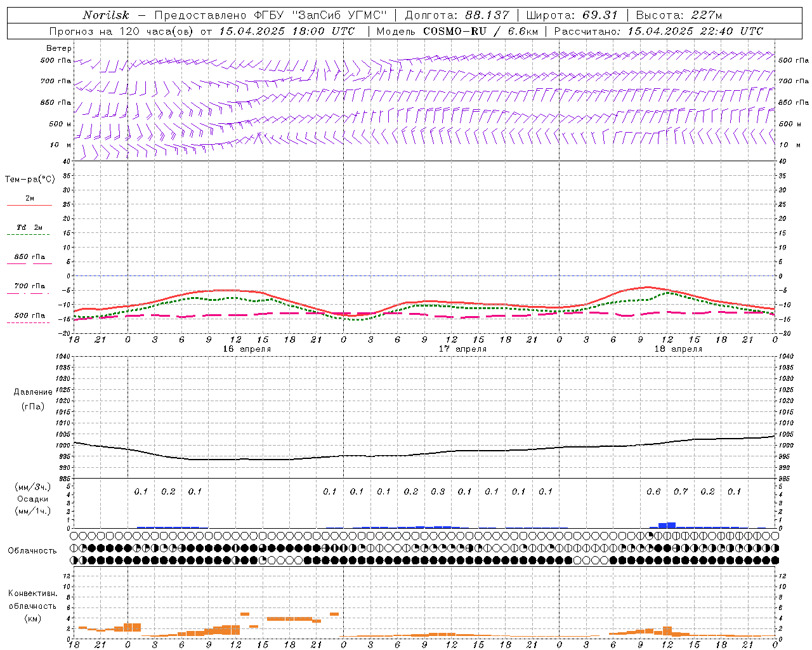Viewport: 812px width, 650px height.
Task: Click the '0.3' precipitation value
Action: pos(438,492)
